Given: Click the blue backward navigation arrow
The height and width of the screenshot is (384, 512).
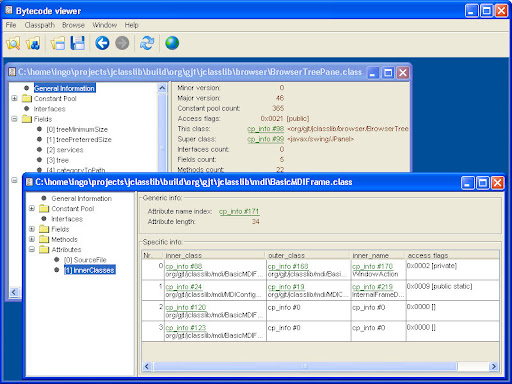Looking at the screenshot, I should pyautogui.click(x=102, y=43).
